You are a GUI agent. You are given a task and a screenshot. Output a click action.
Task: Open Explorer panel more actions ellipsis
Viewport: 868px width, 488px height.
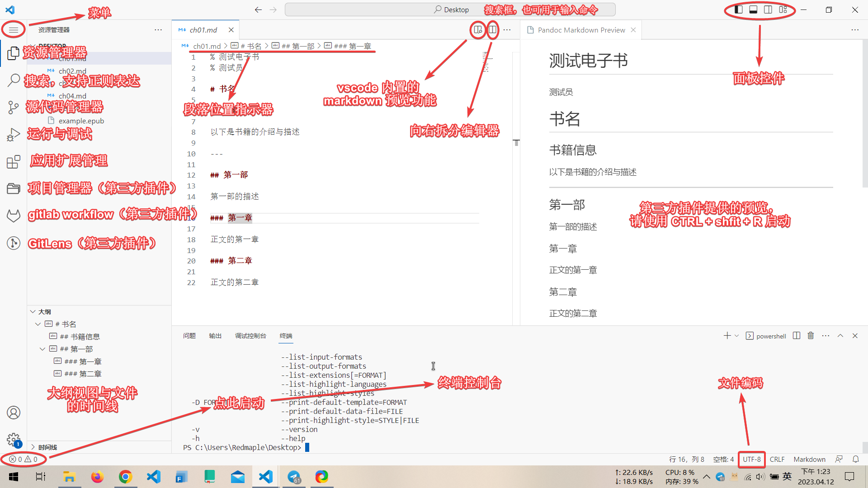158,30
